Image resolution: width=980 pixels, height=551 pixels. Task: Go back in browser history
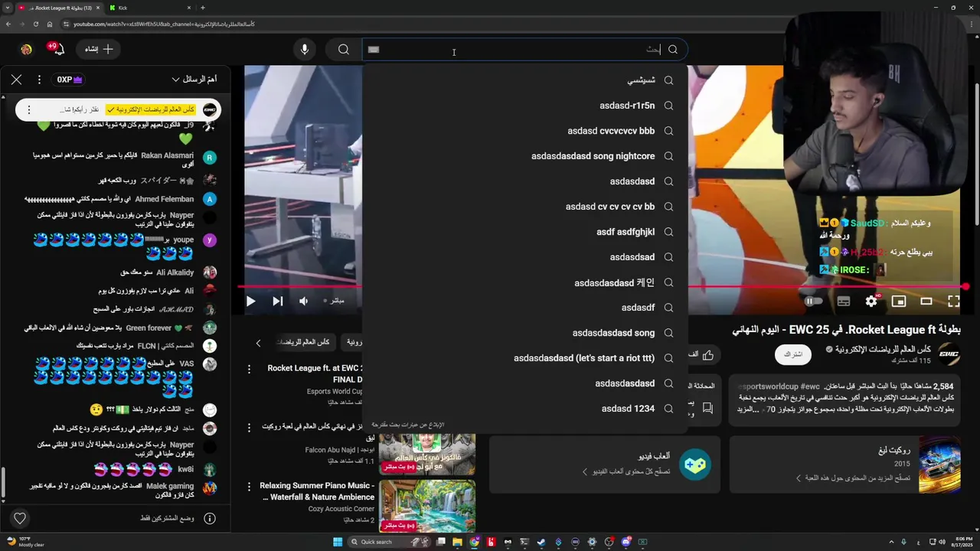click(8, 24)
